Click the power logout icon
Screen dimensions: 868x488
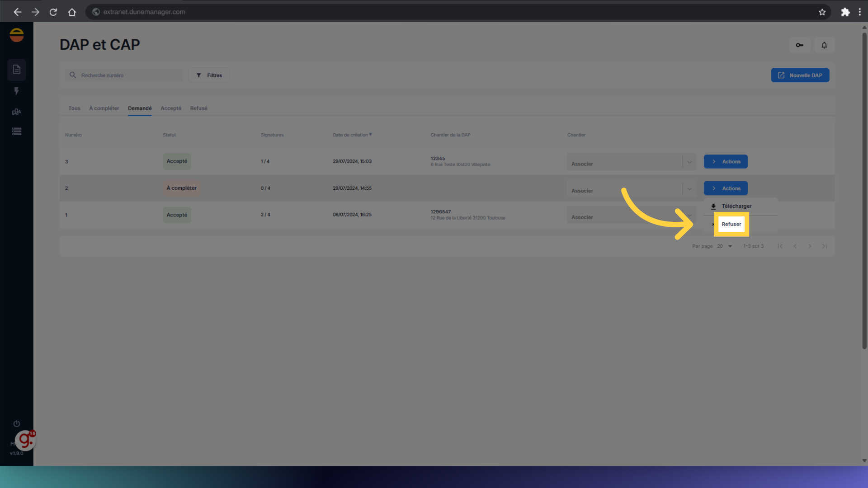[x=17, y=423]
